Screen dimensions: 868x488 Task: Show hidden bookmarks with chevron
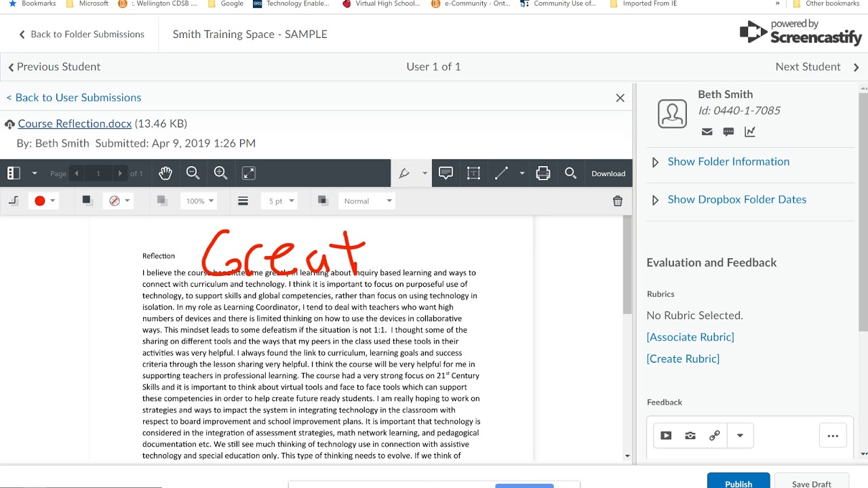tap(777, 3)
